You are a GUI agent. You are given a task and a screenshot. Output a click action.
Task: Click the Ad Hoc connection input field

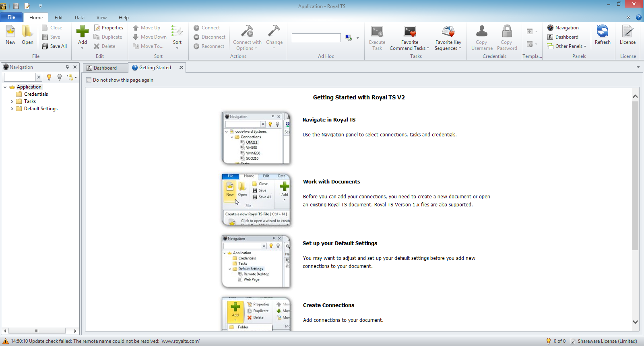click(316, 38)
